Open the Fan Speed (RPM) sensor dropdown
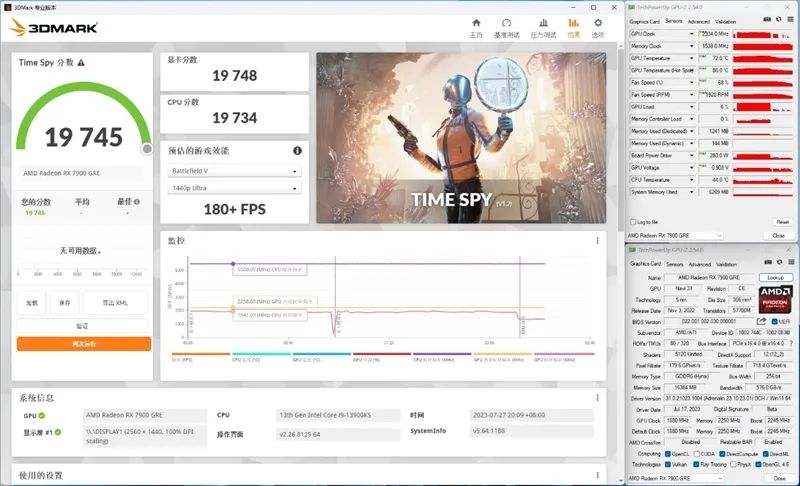This screenshot has height=486, width=800. coord(692,95)
